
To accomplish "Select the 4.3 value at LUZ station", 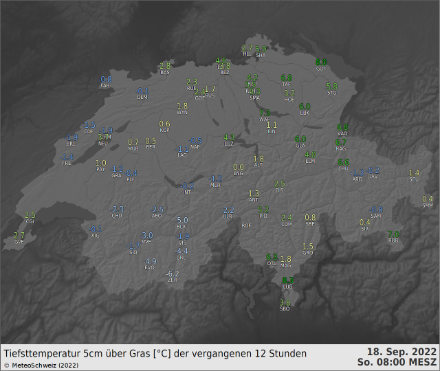I will tap(229, 137).
